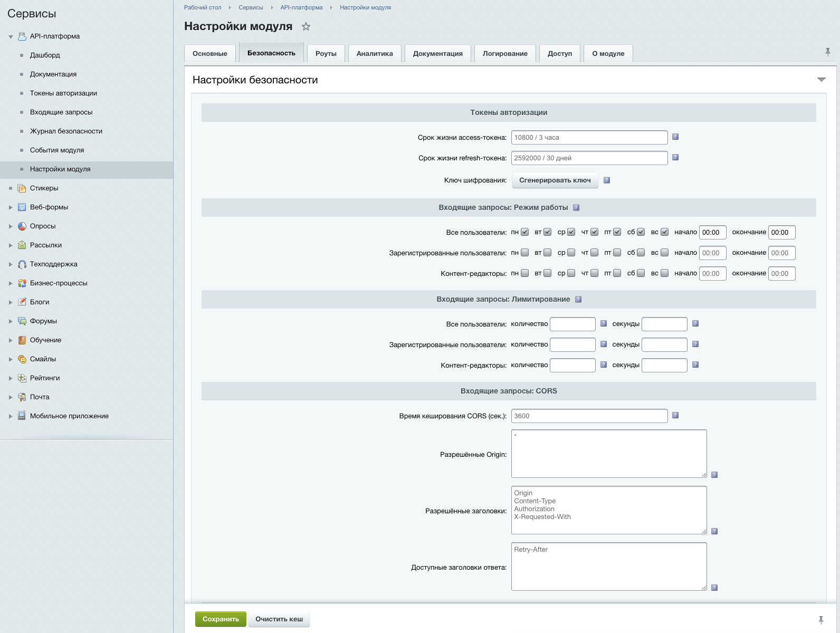Check пт for Зарегистрированные пользователи
The image size is (840, 633).
point(617,253)
